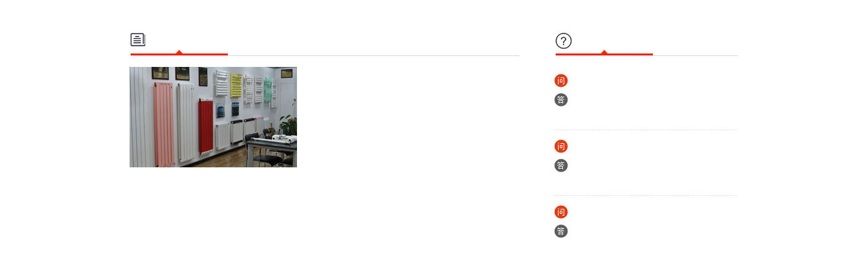The width and height of the screenshot is (868, 264).
Task: Select the first orange 问 question icon
Action: [x=561, y=81]
